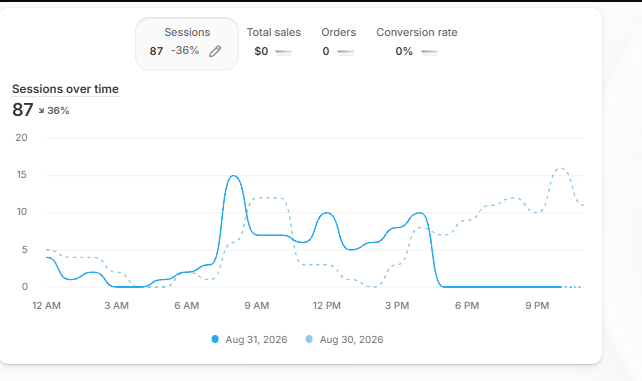Click the 3 PM axis label
642x381 pixels.
coord(397,306)
